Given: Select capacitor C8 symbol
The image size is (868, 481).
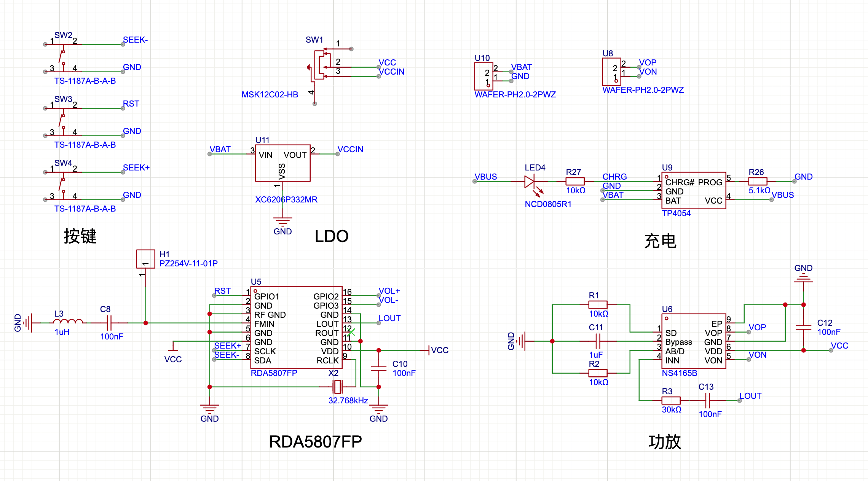Looking at the screenshot, I should tap(109, 323).
